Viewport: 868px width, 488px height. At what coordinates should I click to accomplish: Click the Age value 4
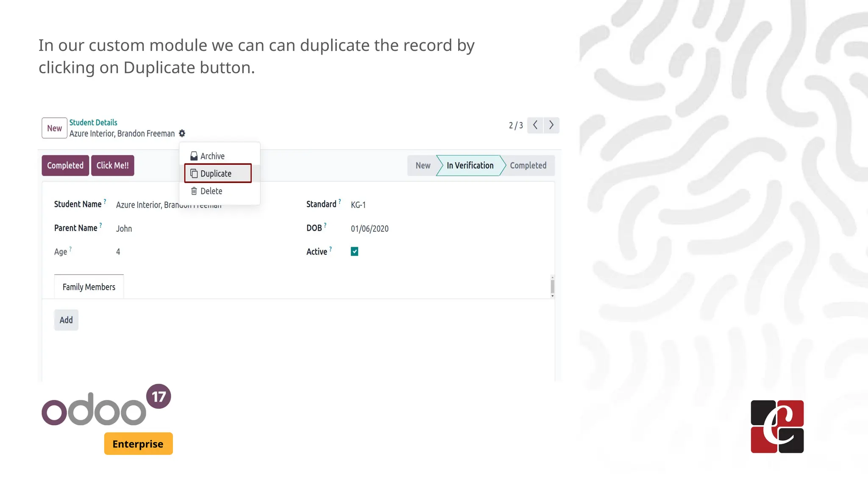click(x=118, y=252)
